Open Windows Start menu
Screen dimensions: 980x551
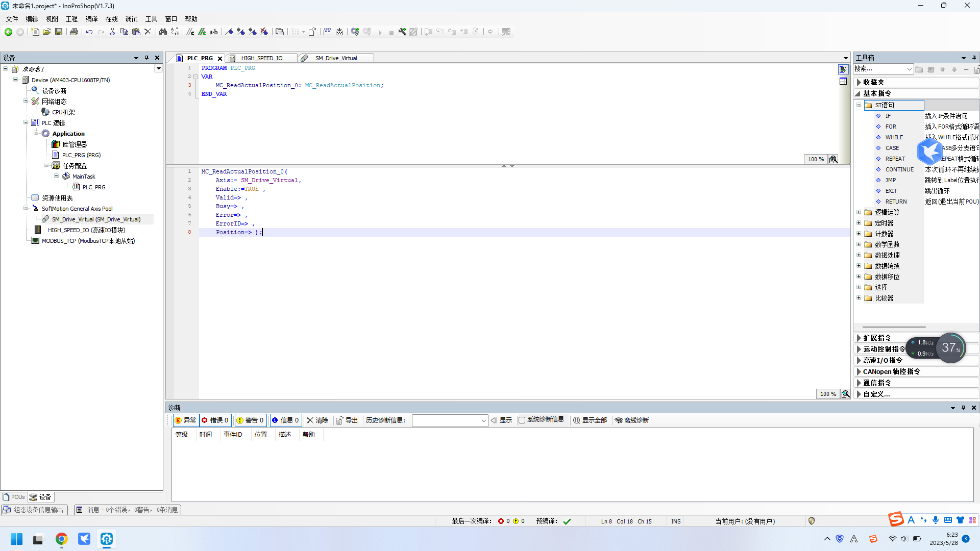(x=17, y=539)
